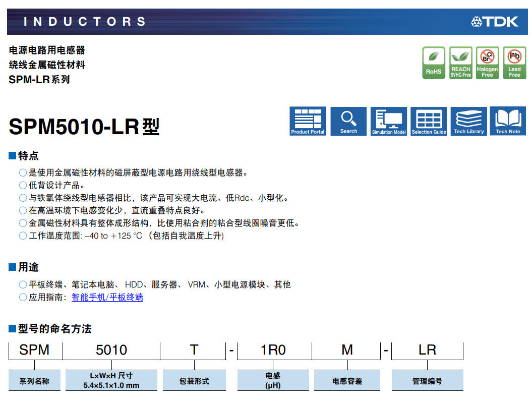
Task: Click the SPM-LR系列 series line
Action: (39, 80)
